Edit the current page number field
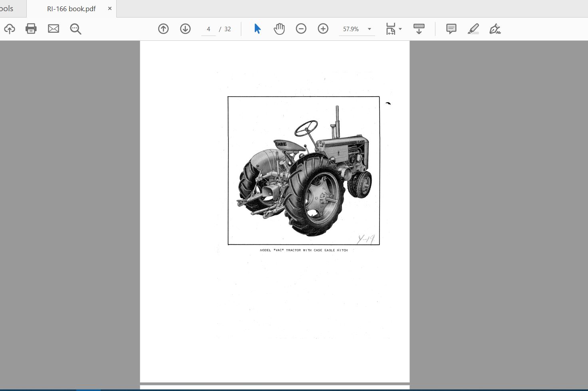This screenshot has width=588, height=391. tap(208, 28)
